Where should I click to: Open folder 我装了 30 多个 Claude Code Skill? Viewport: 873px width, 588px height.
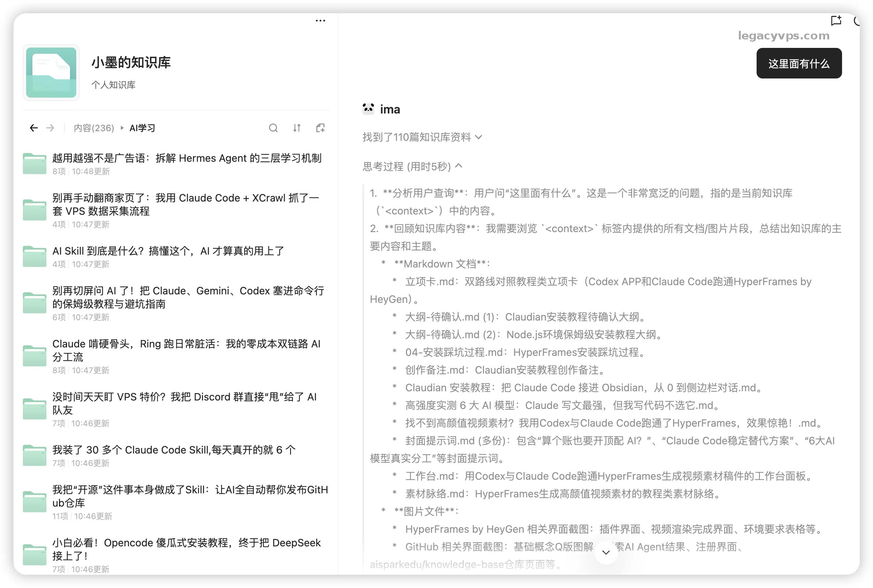pos(176,456)
